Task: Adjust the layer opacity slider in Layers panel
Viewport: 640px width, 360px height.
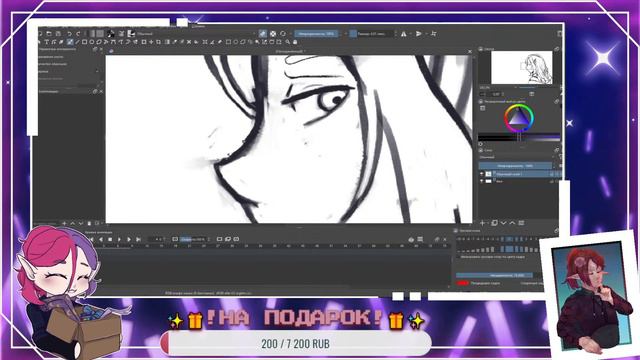Action: click(515, 166)
